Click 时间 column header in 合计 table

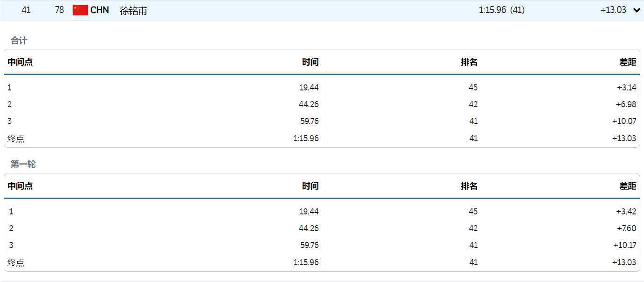click(x=310, y=62)
